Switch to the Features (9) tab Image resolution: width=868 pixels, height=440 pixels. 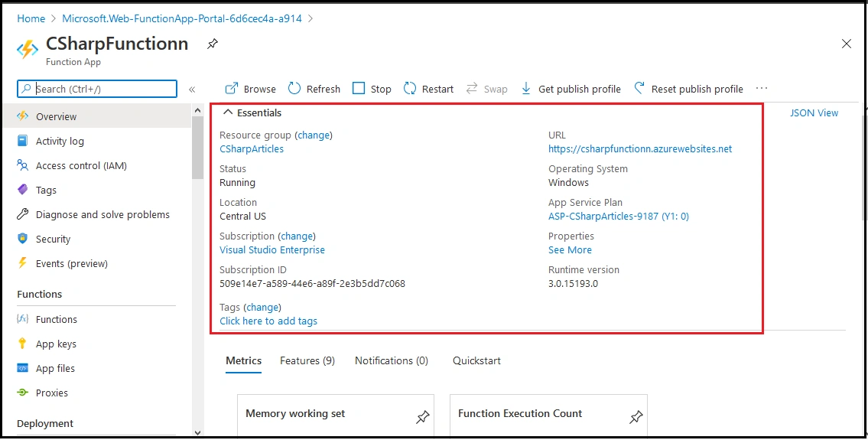307,360
